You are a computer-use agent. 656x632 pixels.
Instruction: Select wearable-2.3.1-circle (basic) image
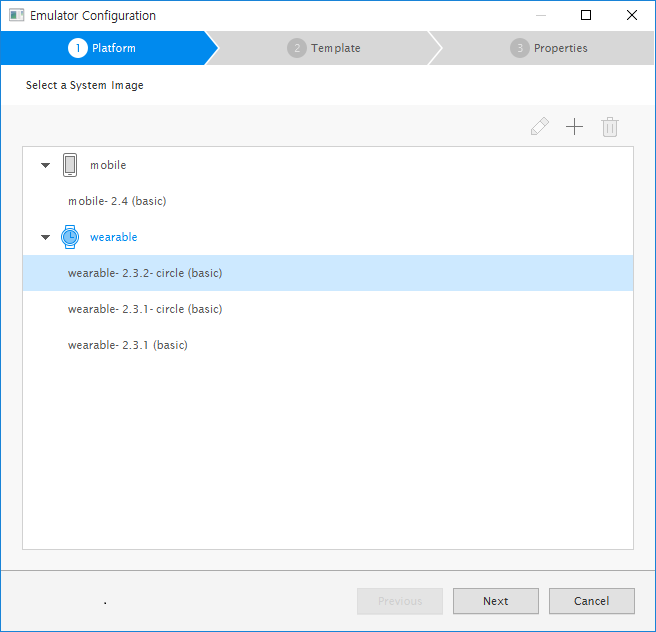click(145, 309)
